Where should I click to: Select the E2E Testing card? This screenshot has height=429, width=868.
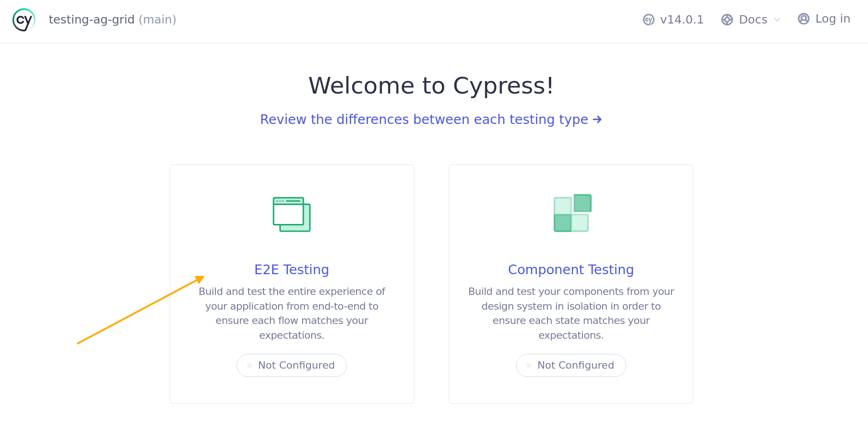pyautogui.click(x=291, y=284)
